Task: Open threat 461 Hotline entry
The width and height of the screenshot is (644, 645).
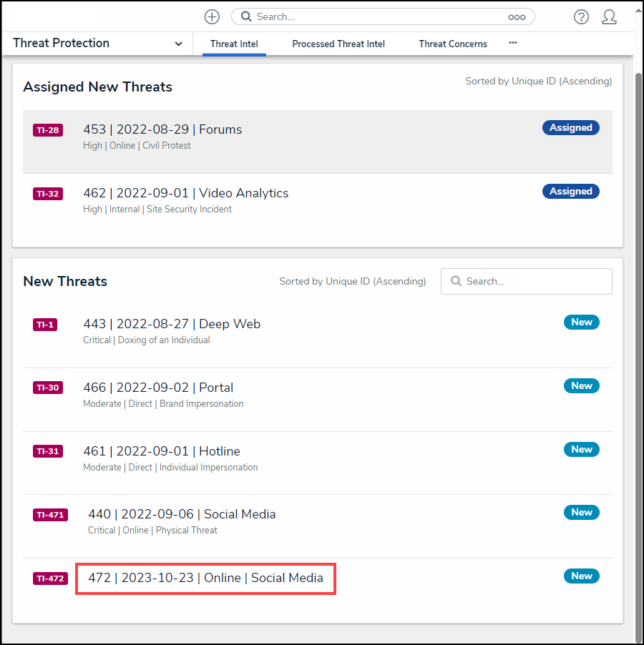Action: [162, 451]
